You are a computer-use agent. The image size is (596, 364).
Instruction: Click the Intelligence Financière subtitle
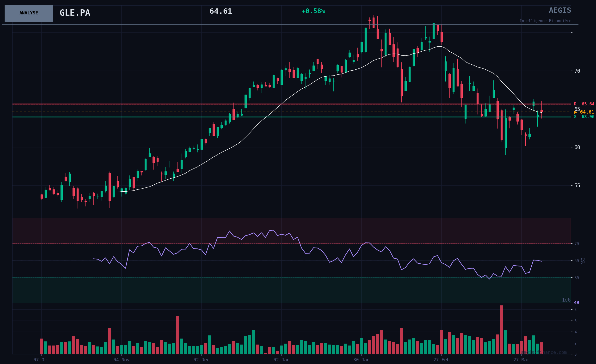coord(545,21)
